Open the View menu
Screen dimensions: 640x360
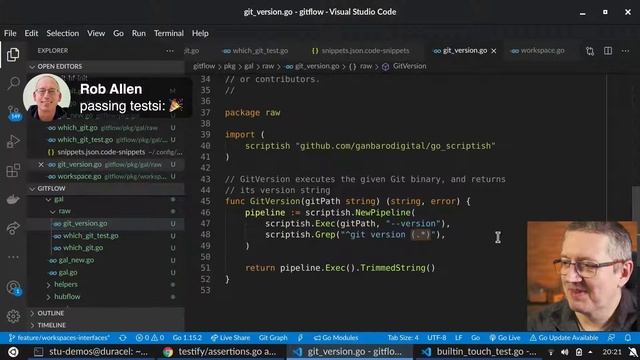[x=96, y=33]
